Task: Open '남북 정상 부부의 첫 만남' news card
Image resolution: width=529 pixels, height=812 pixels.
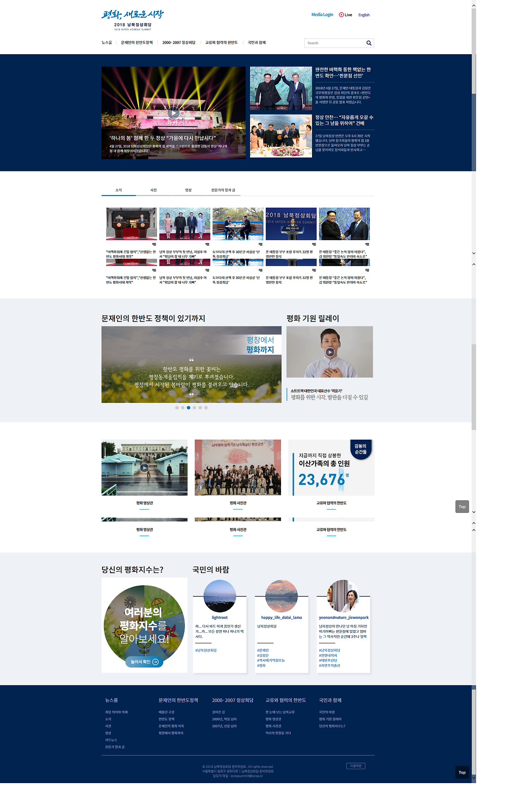Action: [185, 233]
